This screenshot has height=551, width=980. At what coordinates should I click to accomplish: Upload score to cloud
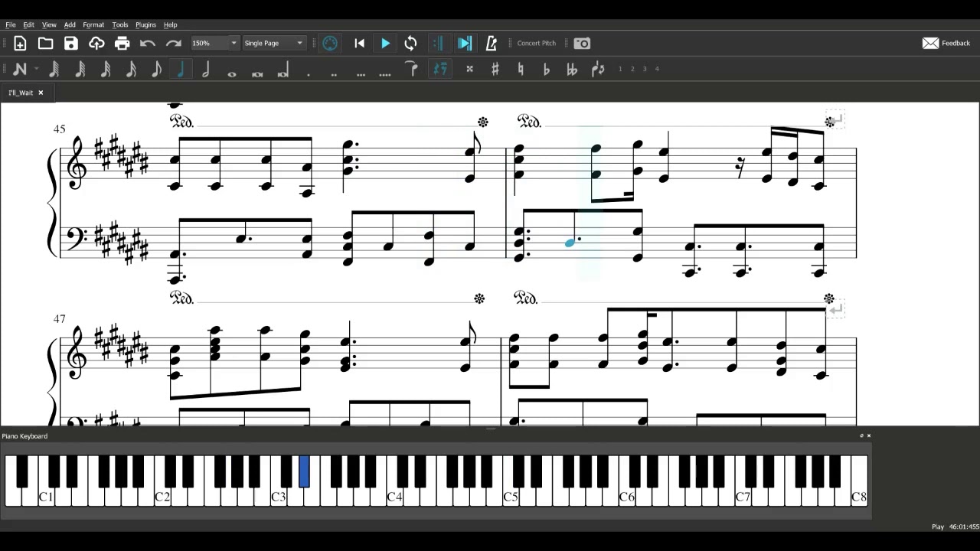point(96,44)
